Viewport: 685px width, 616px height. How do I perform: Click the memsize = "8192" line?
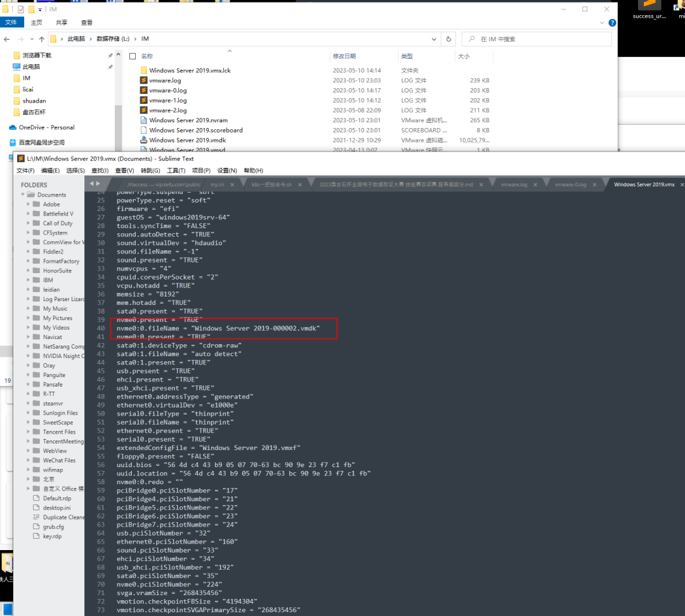tap(148, 294)
